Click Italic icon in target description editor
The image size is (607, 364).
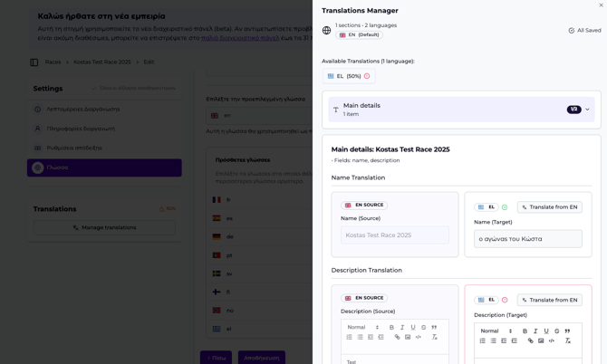[535, 331]
